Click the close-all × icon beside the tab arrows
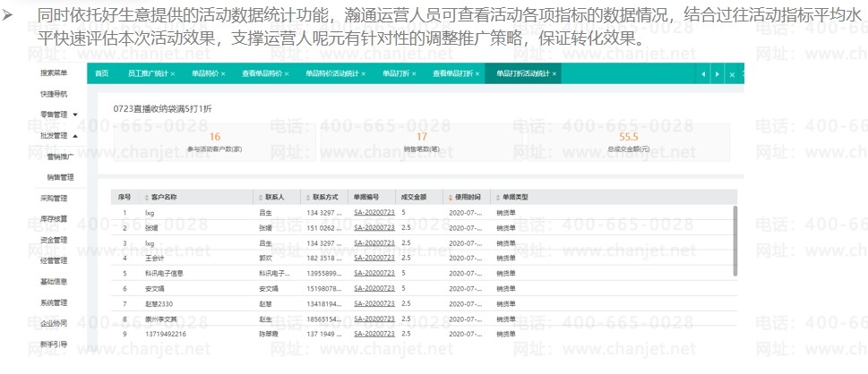This screenshot has height=374, width=868. (x=732, y=74)
